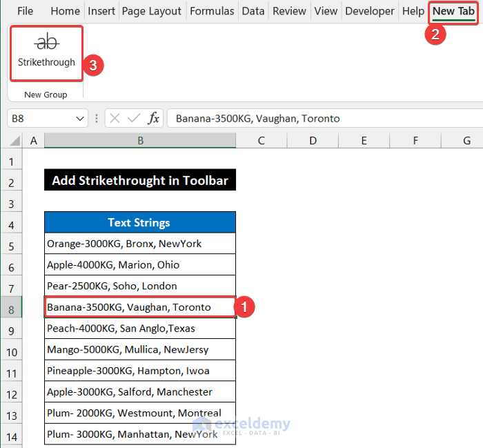This screenshot has width=483, height=448.
Task: Open the Developer tab
Action: click(370, 11)
